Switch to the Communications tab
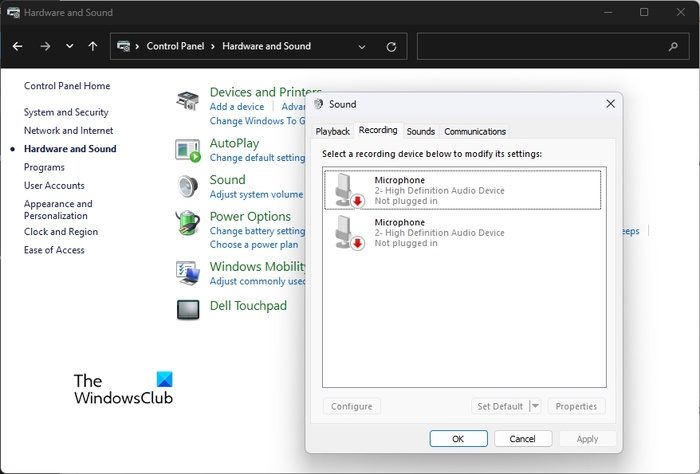 tap(475, 131)
